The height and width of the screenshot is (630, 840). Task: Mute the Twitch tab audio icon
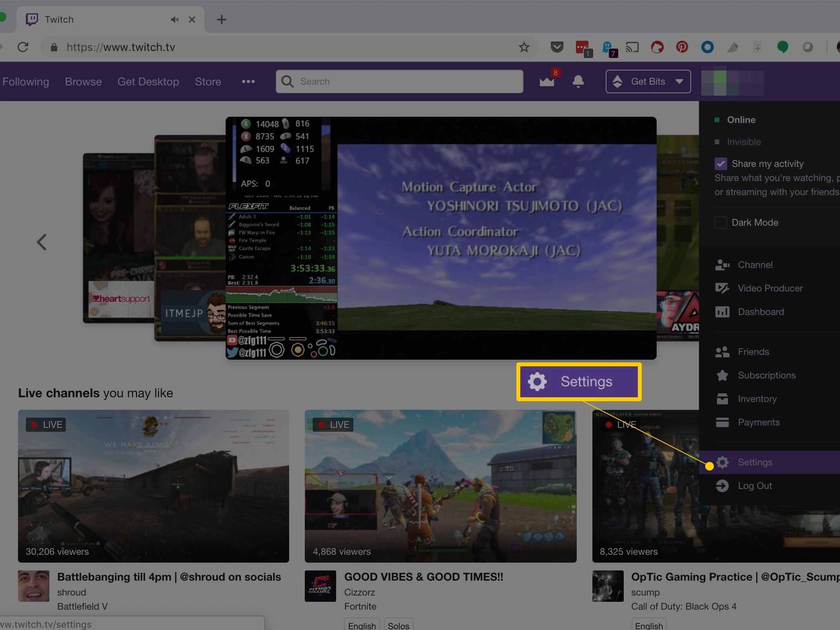point(174,20)
